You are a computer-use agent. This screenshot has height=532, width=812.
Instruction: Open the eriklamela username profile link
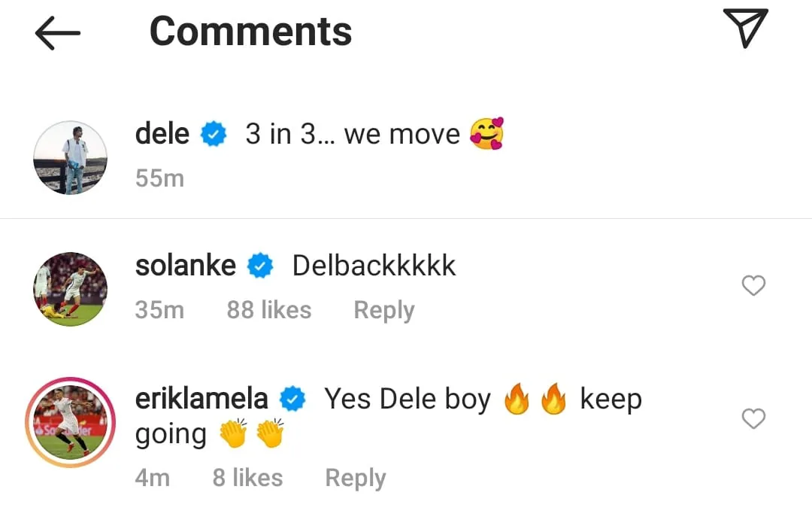click(201, 399)
